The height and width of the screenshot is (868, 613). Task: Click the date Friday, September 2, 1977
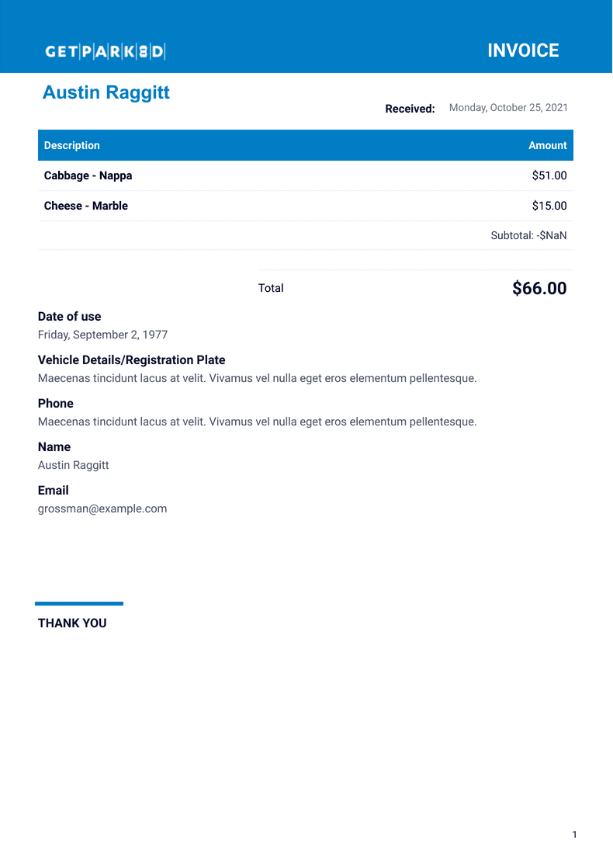[x=102, y=335]
